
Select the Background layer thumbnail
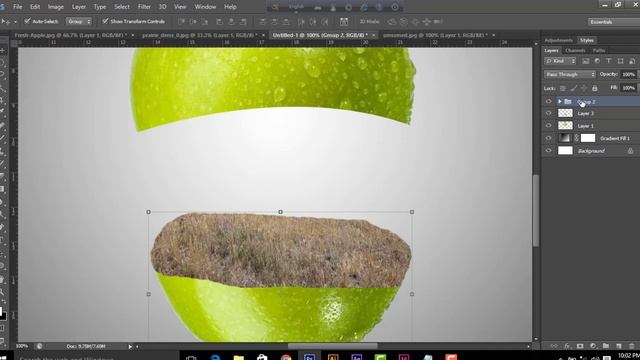pos(565,151)
